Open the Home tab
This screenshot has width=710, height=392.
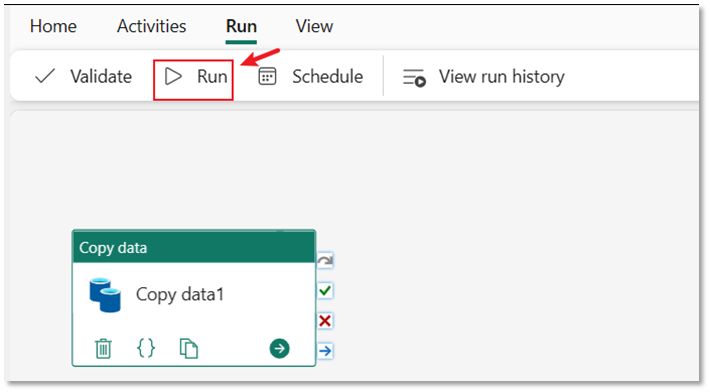click(53, 26)
